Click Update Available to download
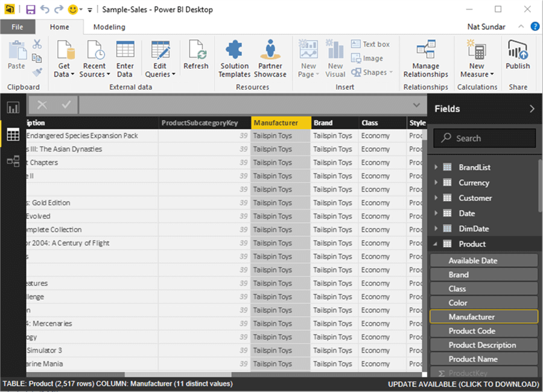 pos(463,384)
